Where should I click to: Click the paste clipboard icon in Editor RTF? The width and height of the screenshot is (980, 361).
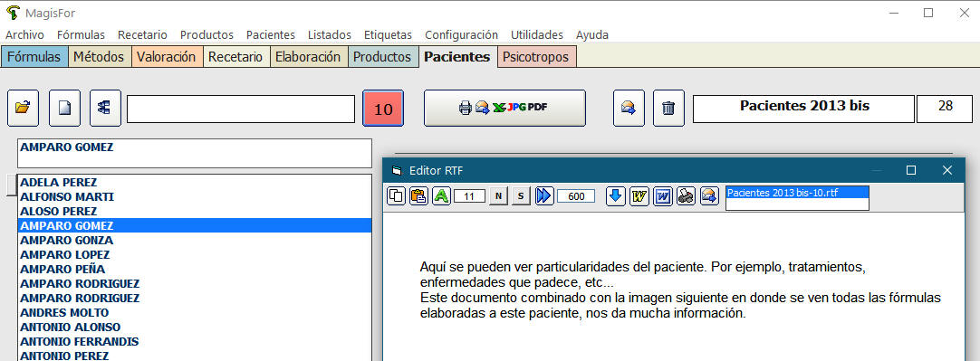418,196
